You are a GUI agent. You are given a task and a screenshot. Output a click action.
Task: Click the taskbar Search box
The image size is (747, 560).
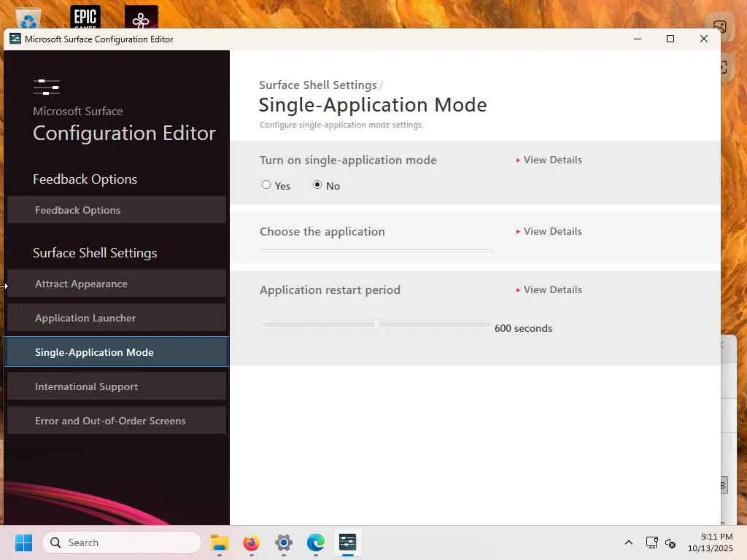pyautogui.click(x=122, y=542)
